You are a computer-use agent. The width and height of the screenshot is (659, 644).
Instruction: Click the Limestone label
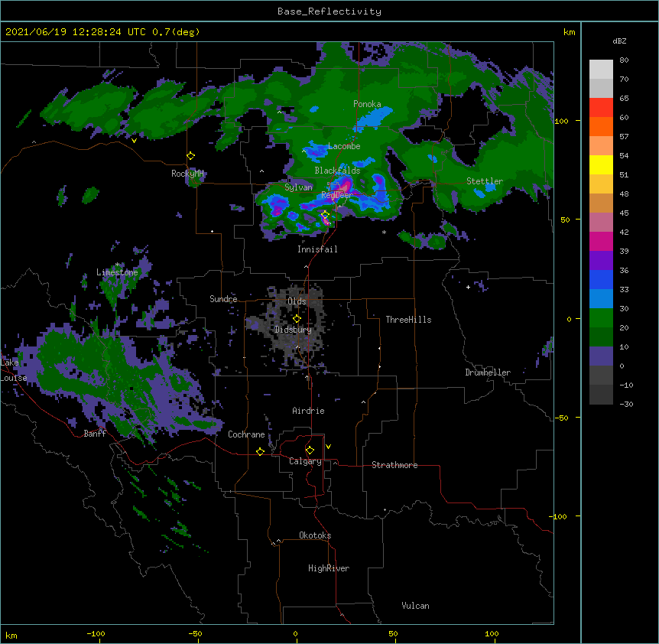point(117,272)
